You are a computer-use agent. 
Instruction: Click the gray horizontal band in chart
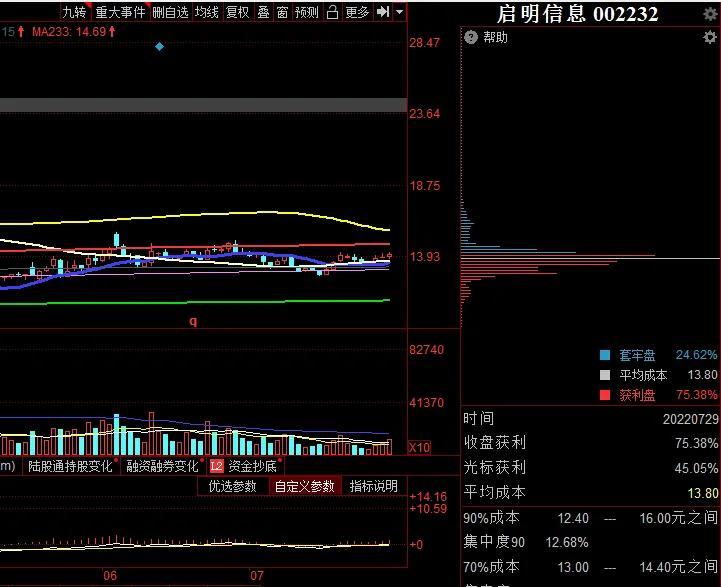pyautogui.click(x=203, y=105)
